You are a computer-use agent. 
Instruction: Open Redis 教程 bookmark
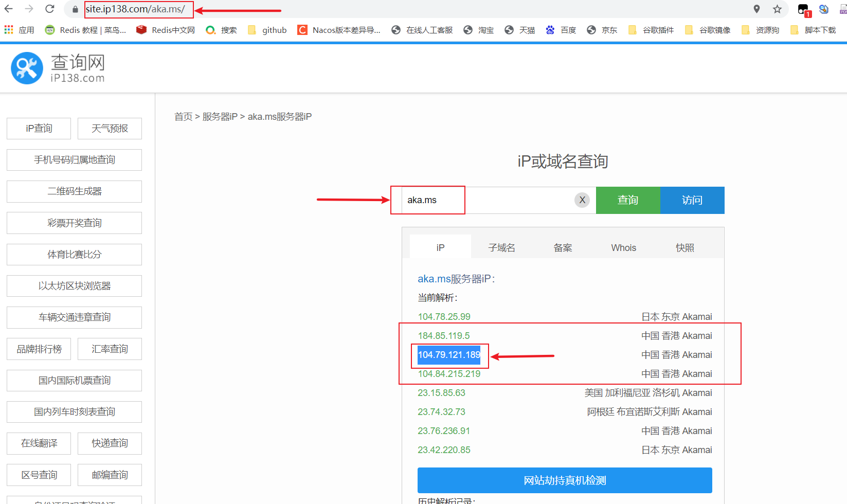pyautogui.click(x=85, y=30)
